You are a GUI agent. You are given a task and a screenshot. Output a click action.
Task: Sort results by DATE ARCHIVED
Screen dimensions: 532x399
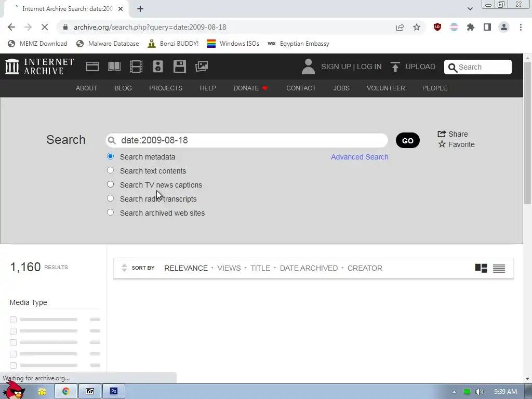point(309,268)
